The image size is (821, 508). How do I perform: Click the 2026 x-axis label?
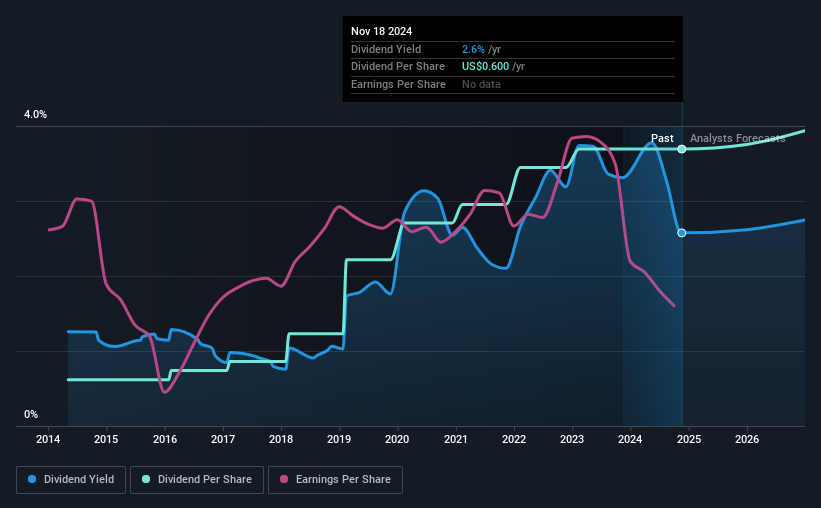pyautogui.click(x=747, y=439)
